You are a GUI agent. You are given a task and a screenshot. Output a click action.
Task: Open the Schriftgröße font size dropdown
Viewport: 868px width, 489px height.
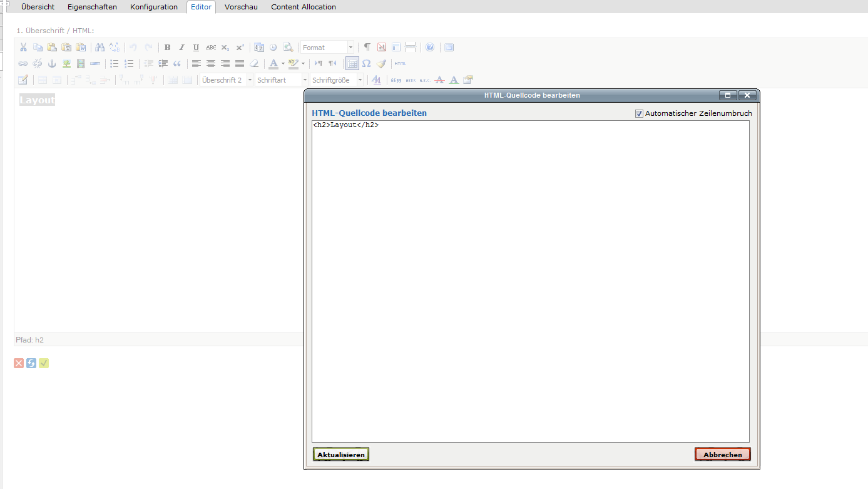point(337,80)
